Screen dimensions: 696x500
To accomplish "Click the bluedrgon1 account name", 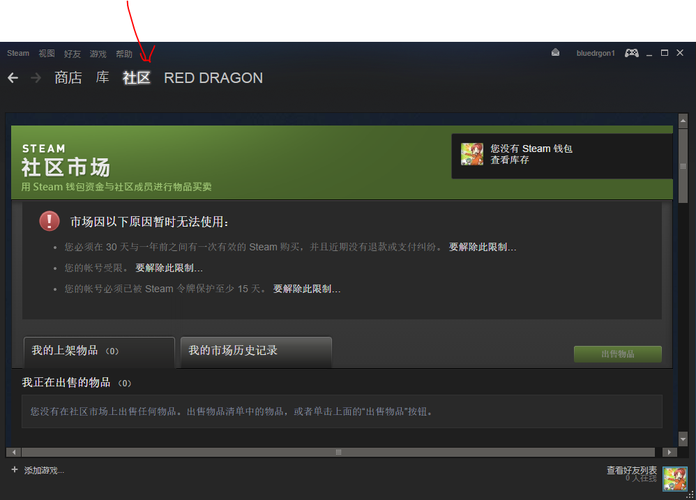I will tap(596, 53).
